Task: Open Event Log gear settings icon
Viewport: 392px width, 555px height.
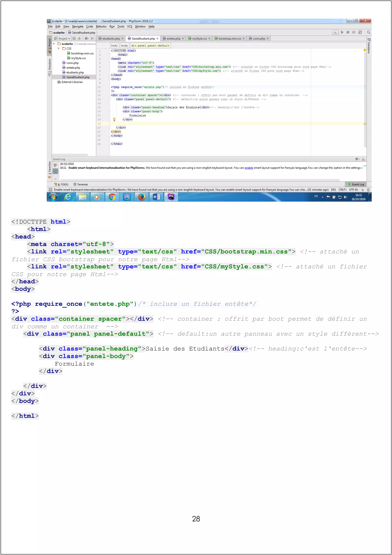Action: point(357,159)
